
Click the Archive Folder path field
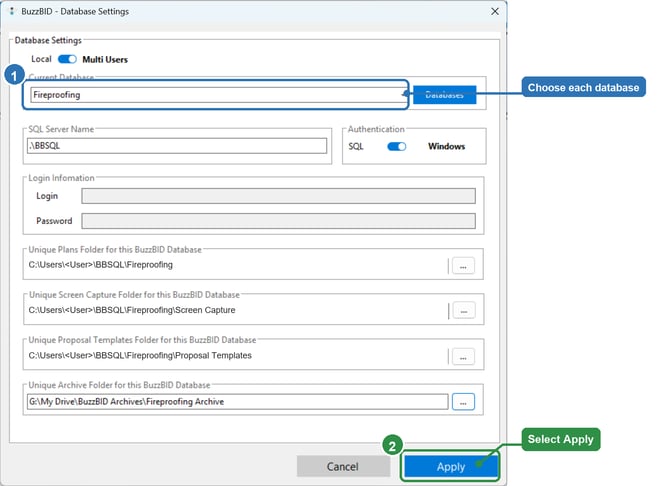pyautogui.click(x=238, y=402)
